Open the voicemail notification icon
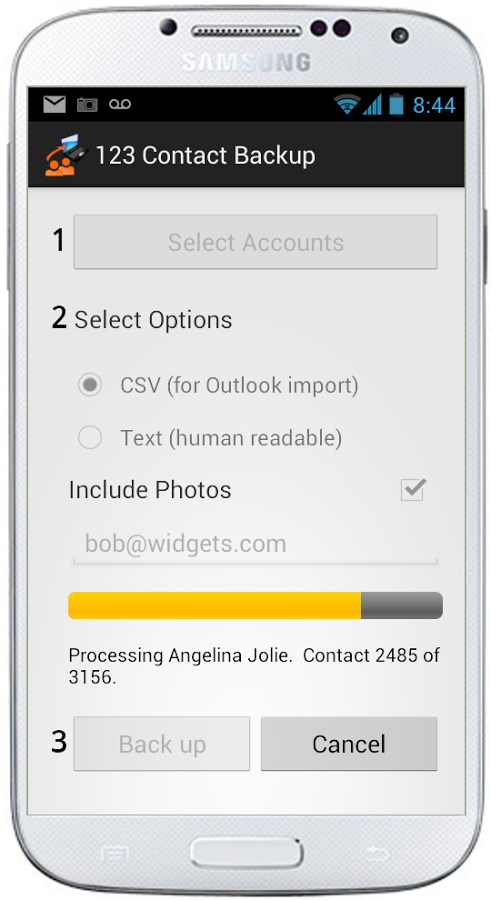491x900 pixels. [120, 104]
